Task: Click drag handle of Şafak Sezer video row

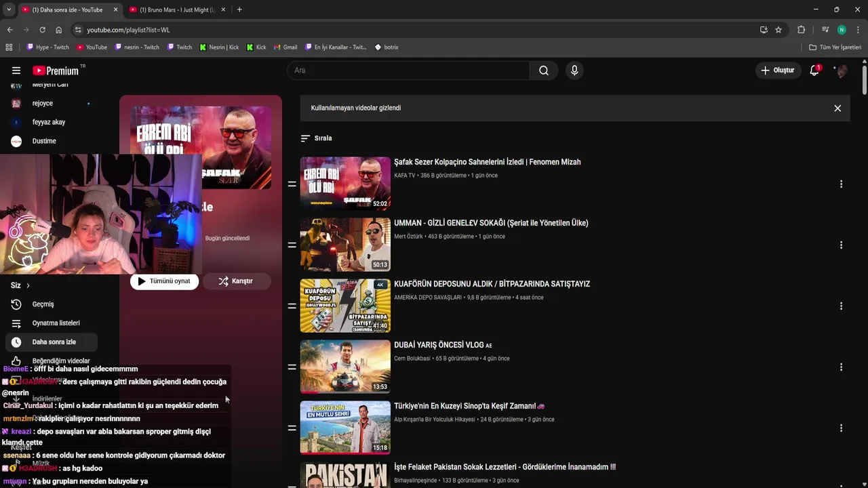Action: click(x=292, y=184)
